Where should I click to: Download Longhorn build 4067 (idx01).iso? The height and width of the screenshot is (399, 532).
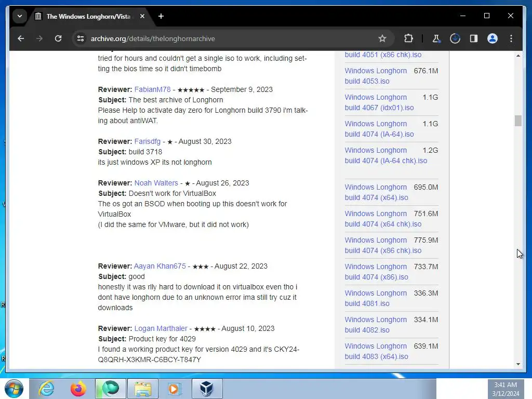point(379,102)
